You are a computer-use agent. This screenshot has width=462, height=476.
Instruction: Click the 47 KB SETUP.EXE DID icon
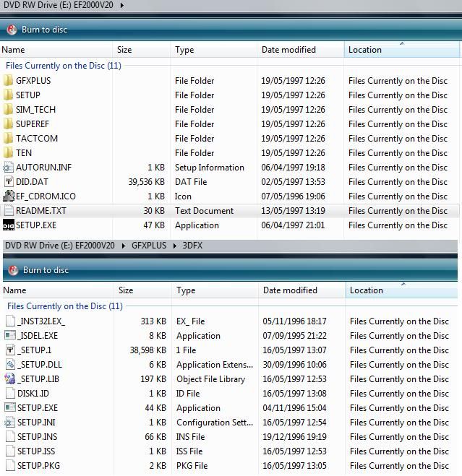coord(9,225)
